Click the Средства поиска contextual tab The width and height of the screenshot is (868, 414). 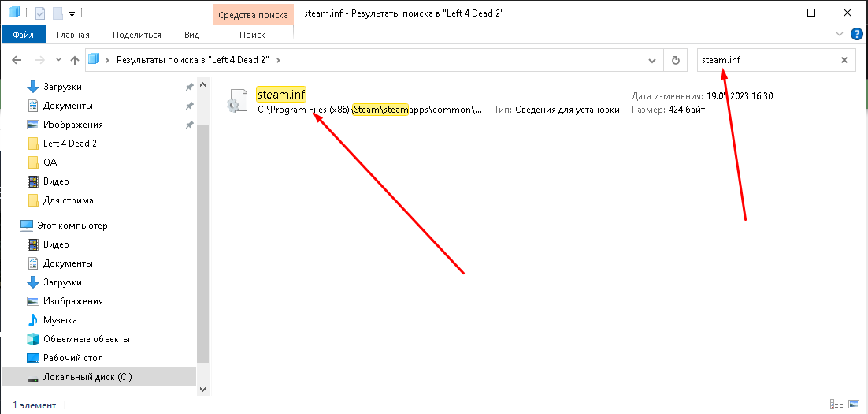(253, 15)
